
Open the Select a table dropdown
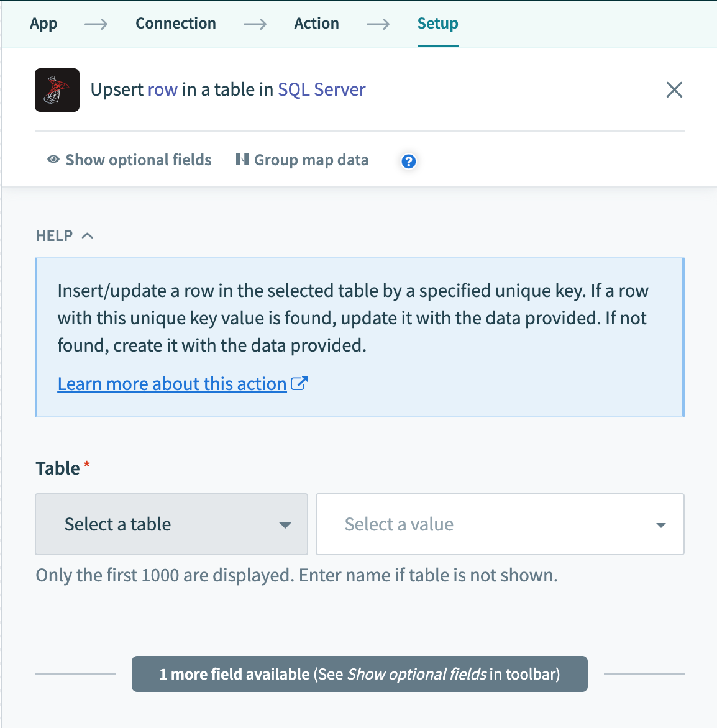[171, 524]
